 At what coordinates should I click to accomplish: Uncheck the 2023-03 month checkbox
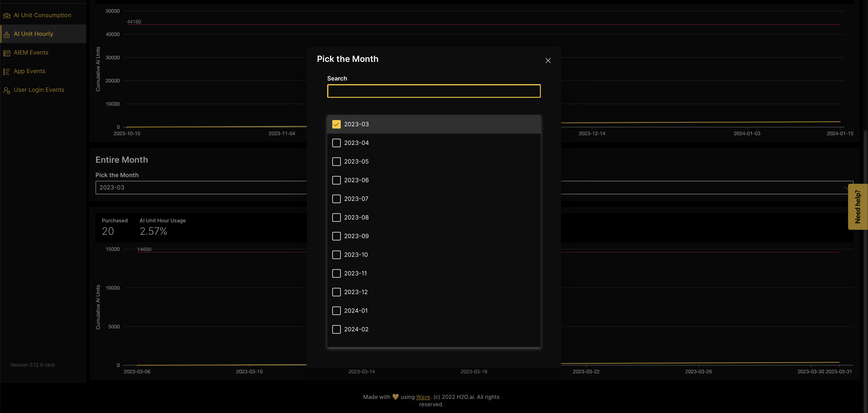(x=336, y=124)
